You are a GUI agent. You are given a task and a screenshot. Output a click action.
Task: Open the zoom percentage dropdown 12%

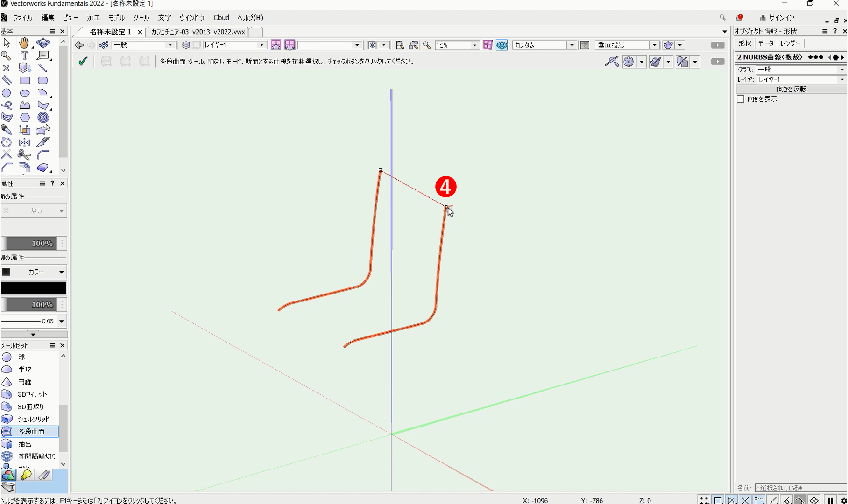(457, 45)
